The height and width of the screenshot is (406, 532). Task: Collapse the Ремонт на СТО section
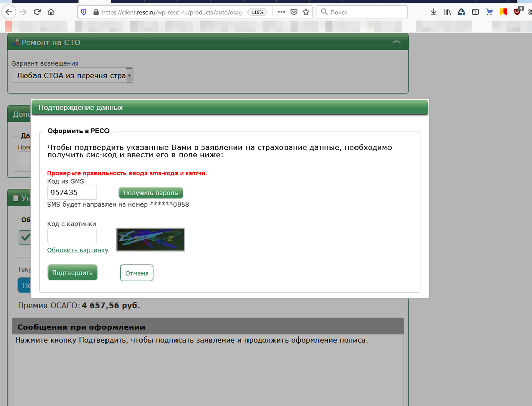tap(396, 42)
